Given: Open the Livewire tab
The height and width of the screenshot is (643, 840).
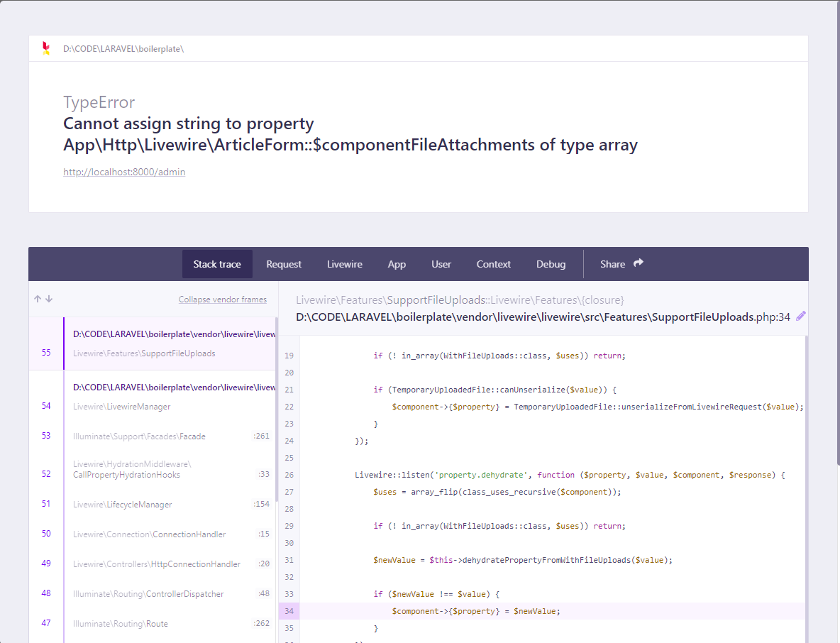Looking at the screenshot, I should 344,264.
